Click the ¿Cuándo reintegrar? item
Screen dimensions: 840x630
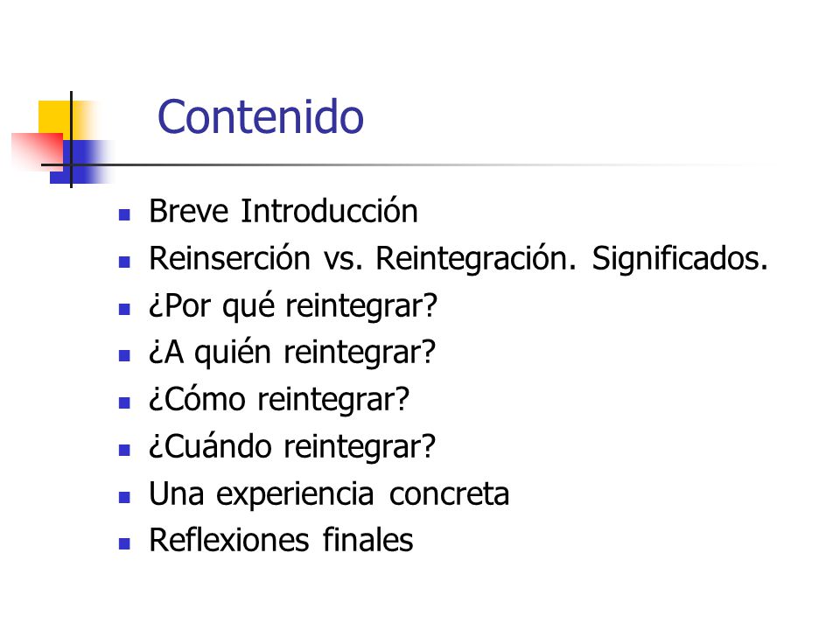click(292, 447)
